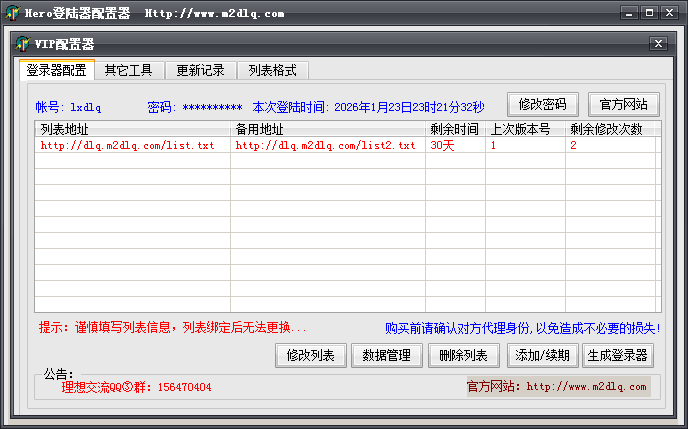This screenshot has width=688, height=429.
Task: Select the 列表格式 tab
Action: (272, 70)
